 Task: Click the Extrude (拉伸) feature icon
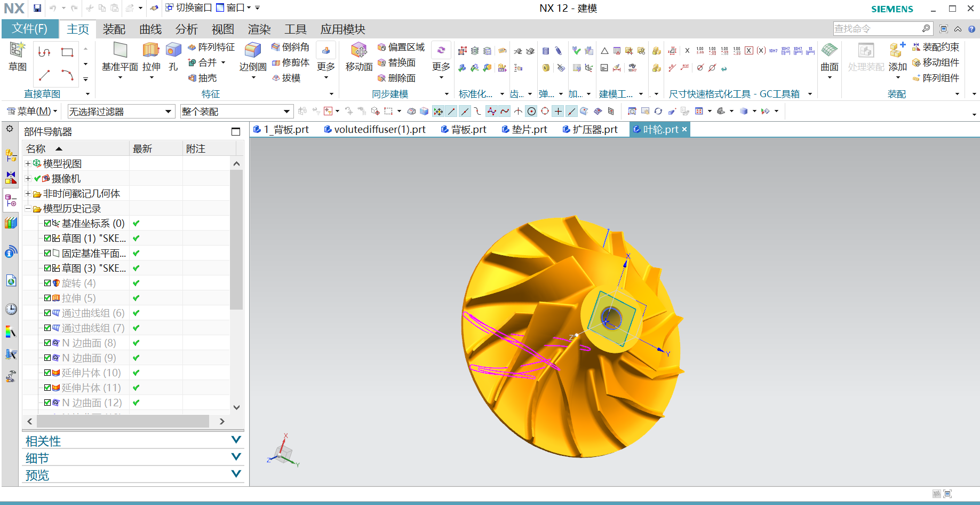[x=152, y=50]
